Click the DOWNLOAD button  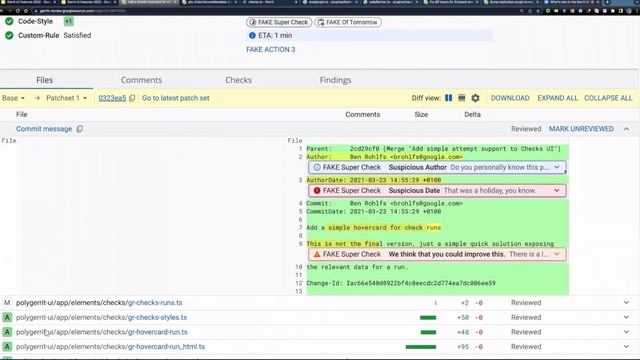[x=510, y=98]
